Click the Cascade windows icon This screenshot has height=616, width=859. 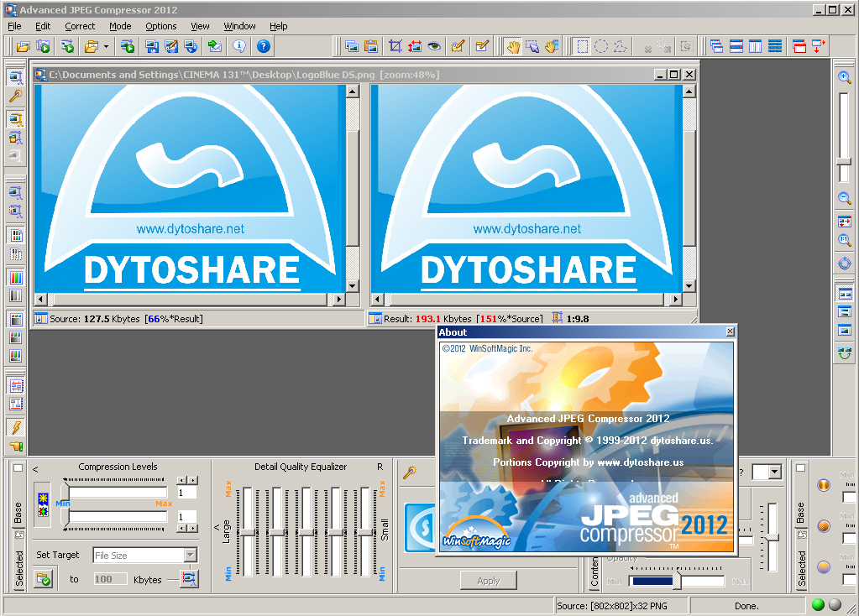coord(716,46)
